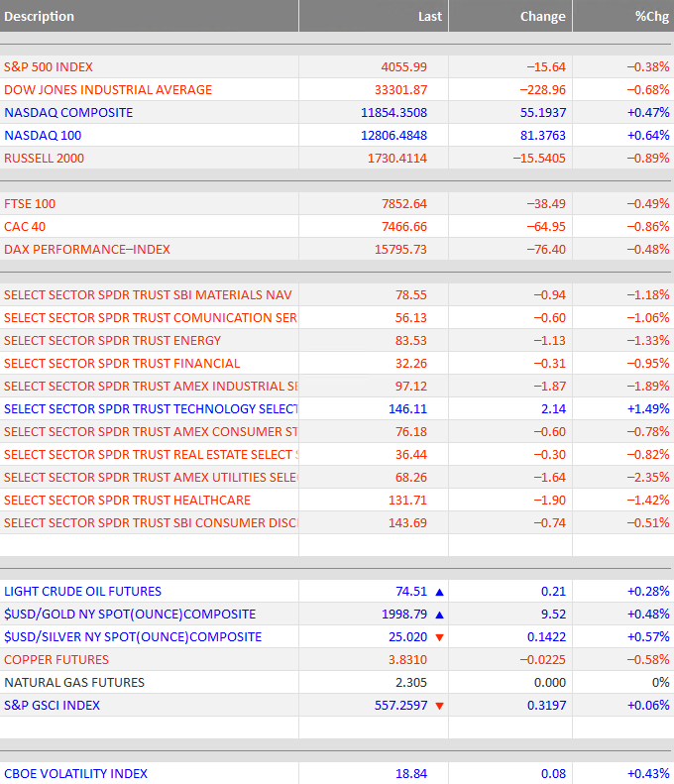Select COPPER FUTURES row

pyautogui.click(x=337, y=660)
